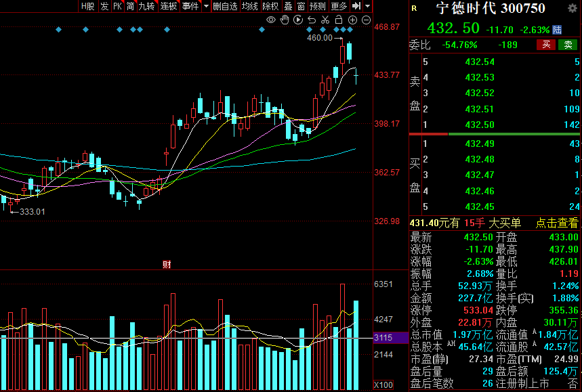Zoom out with the minus circle icon

[x=365, y=20]
